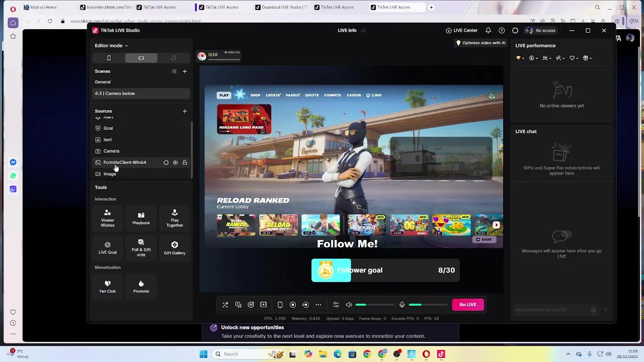Screen dimensions: 644x362
Task: Open help question mark icon
Action: click(x=502, y=31)
